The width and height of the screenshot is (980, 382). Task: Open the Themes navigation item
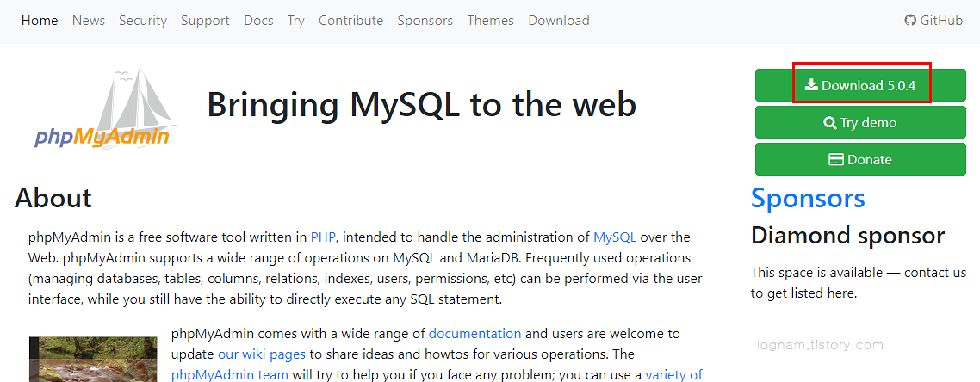pyautogui.click(x=491, y=21)
